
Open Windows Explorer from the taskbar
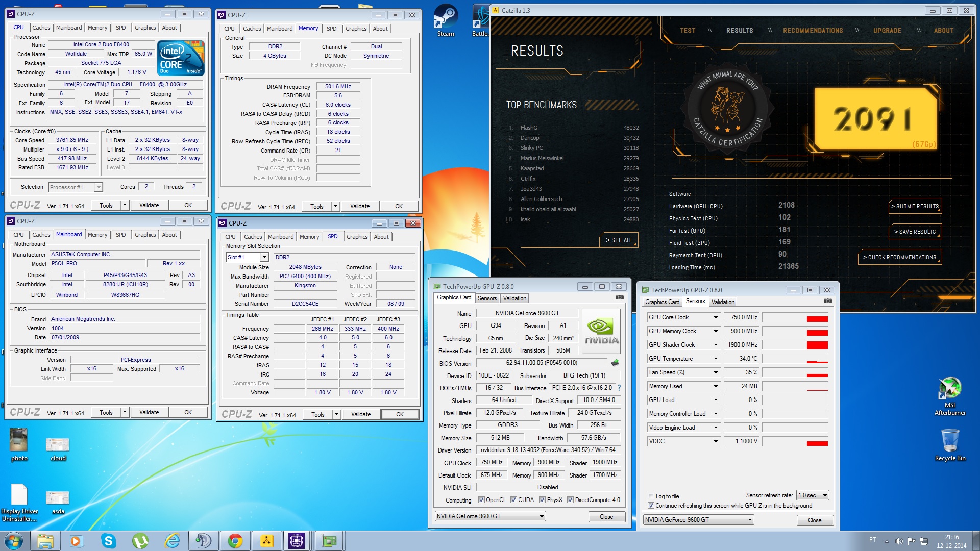[45, 541]
